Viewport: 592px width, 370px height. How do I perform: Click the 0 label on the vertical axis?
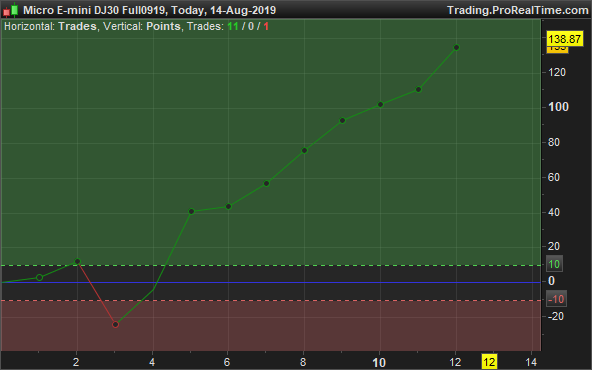551,281
